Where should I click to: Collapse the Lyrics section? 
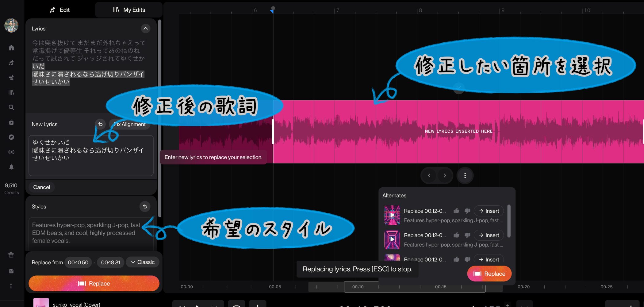[146, 29]
